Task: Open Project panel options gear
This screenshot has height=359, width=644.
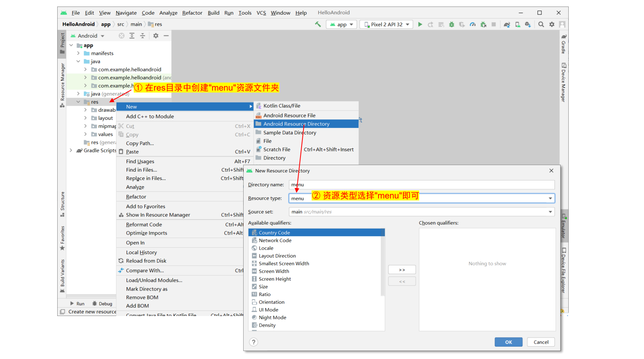Action: coord(156,36)
